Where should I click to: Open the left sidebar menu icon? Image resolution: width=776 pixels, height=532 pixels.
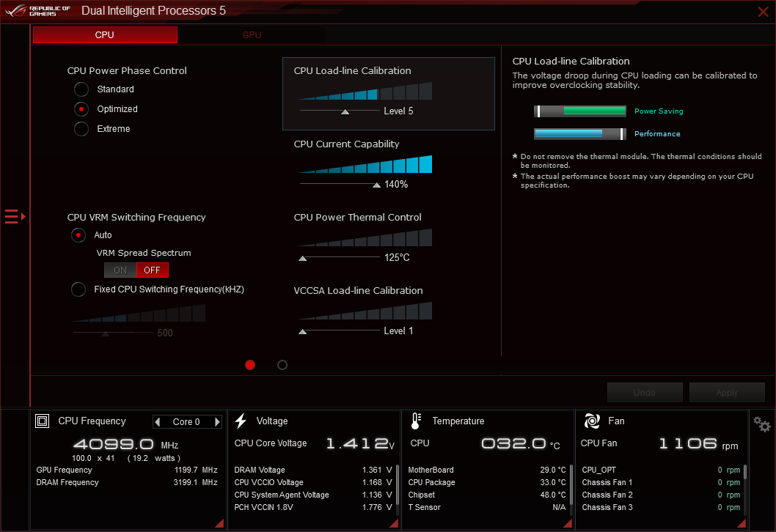click(15, 216)
